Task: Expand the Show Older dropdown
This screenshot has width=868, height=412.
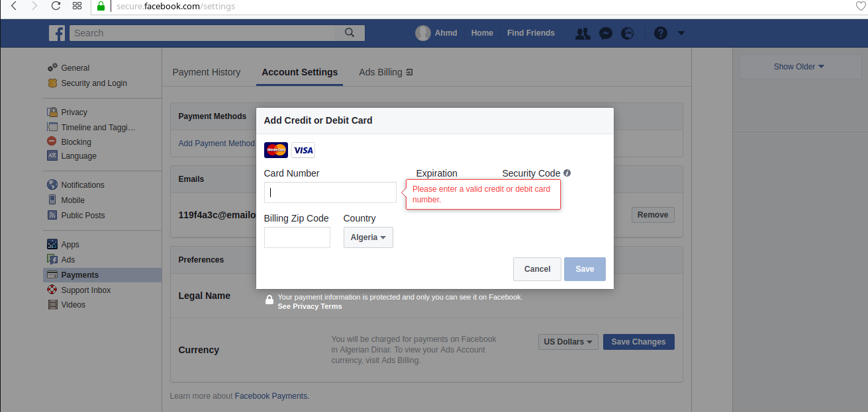Action: pyautogui.click(x=799, y=67)
